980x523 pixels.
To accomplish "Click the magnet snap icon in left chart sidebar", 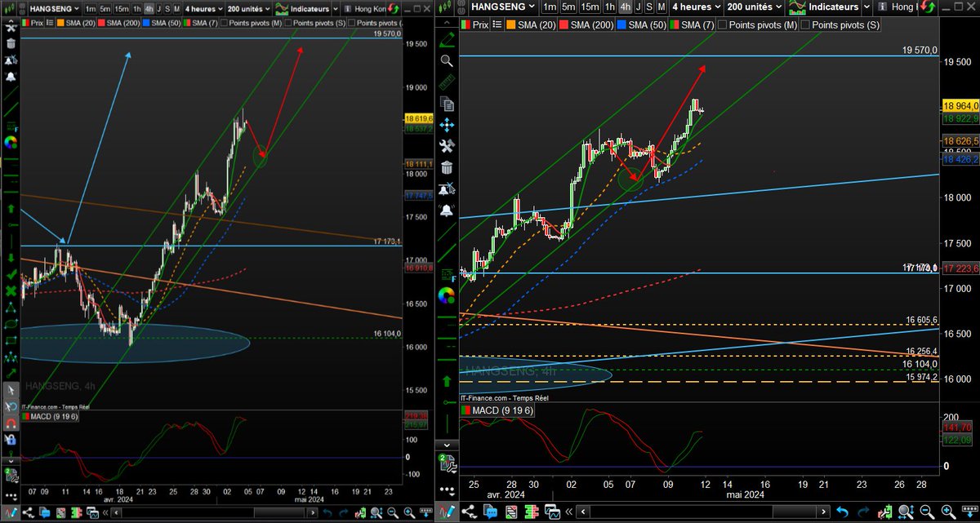I will click(10, 424).
